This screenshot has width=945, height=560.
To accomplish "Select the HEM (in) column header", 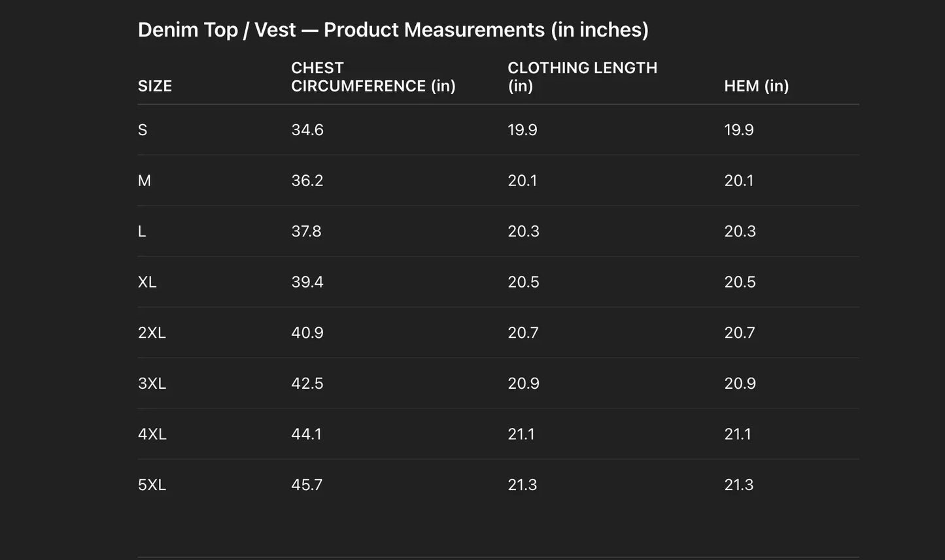I will pyautogui.click(x=756, y=86).
